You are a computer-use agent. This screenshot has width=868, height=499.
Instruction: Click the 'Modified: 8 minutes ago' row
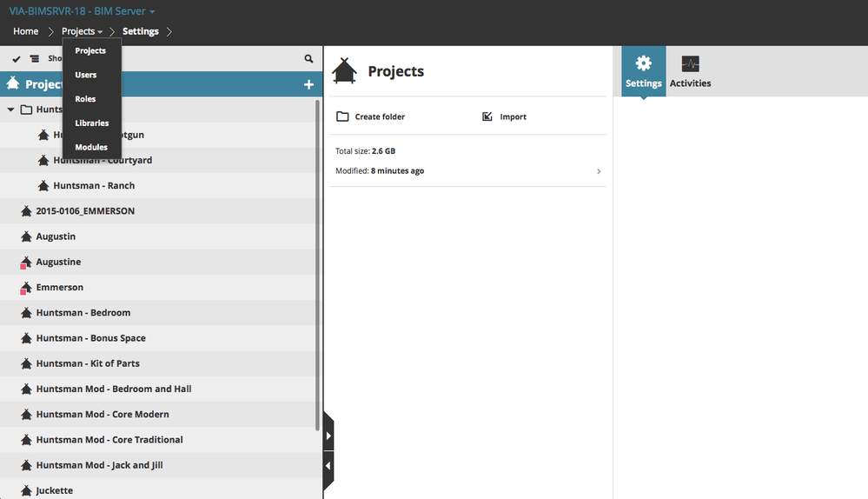[467, 171]
